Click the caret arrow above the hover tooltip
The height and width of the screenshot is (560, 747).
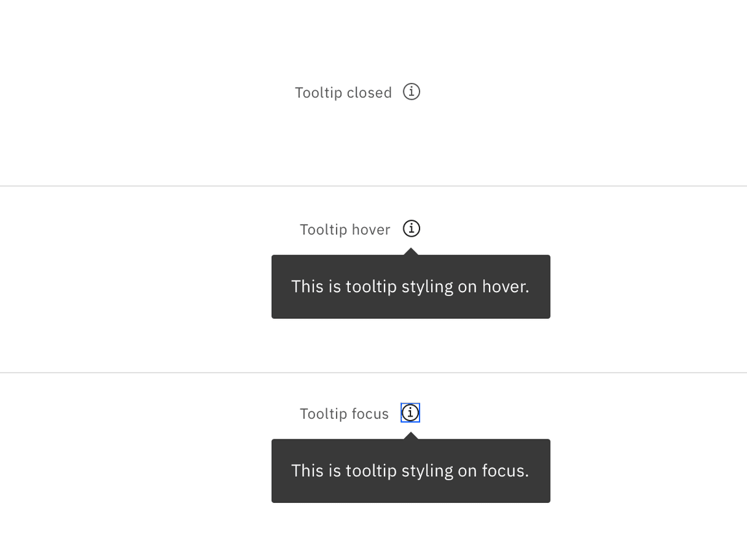coord(411,251)
